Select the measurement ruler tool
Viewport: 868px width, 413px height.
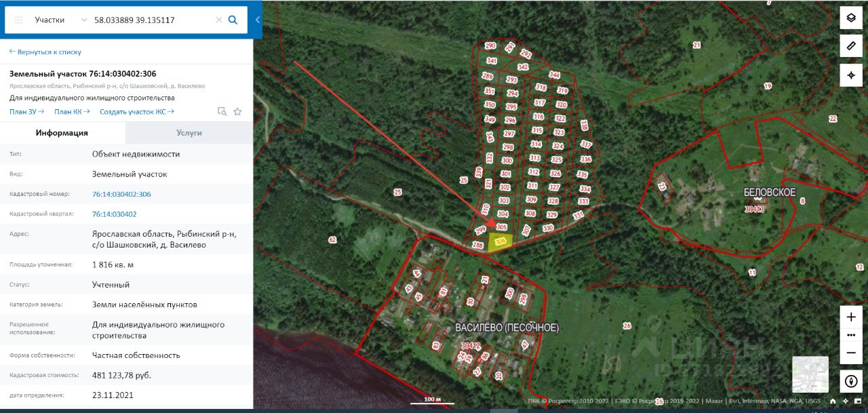851,46
